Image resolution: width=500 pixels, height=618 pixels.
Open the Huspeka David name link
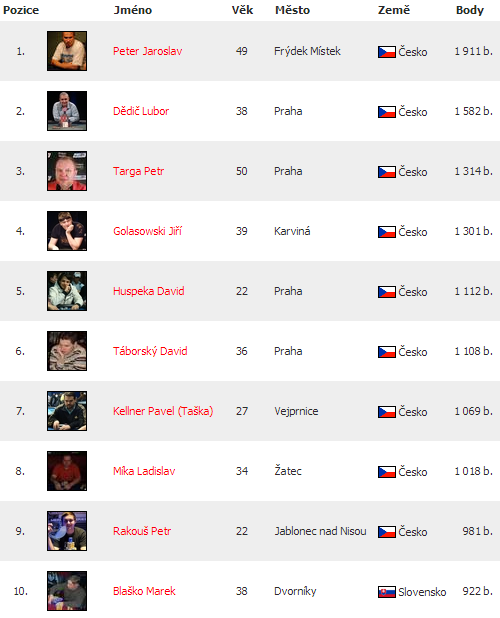149,291
